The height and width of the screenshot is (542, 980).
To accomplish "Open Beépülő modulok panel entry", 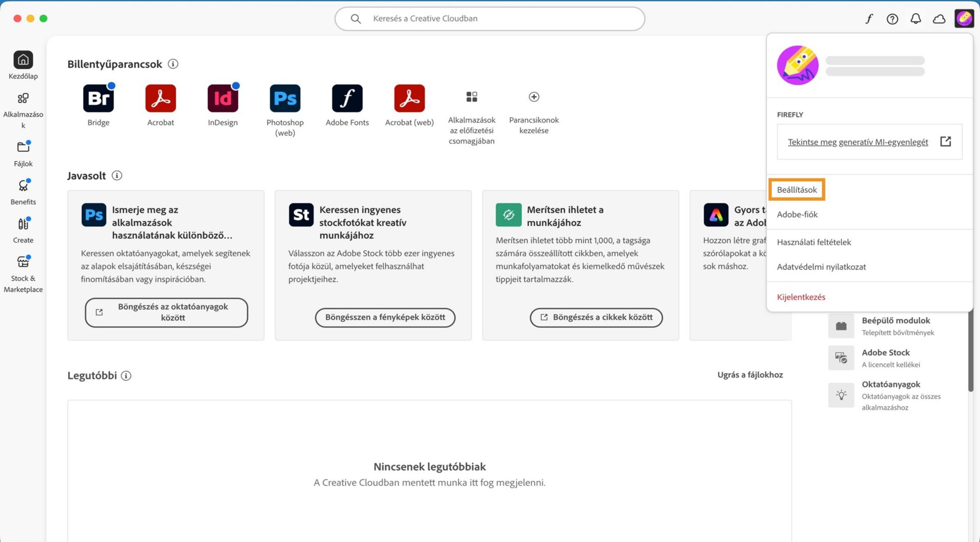I will [x=841, y=325].
